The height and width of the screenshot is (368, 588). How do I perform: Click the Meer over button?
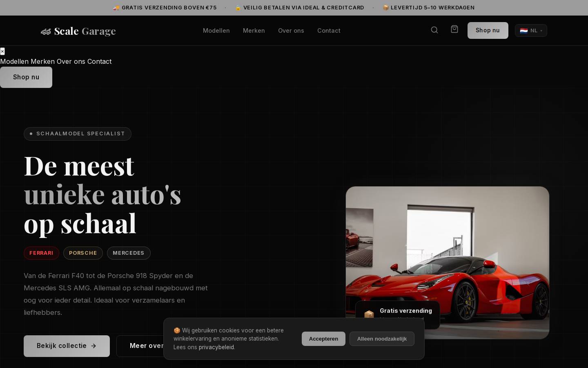pyautogui.click(x=140, y=346)
